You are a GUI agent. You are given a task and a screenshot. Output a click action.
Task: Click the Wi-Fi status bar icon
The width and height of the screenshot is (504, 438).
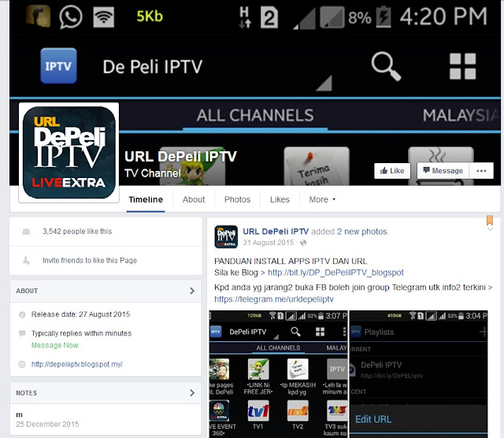click(103, 17)
